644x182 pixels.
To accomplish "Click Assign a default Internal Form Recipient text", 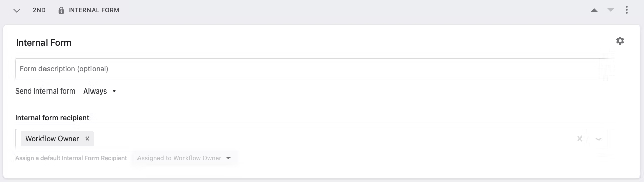I will 71,158.
